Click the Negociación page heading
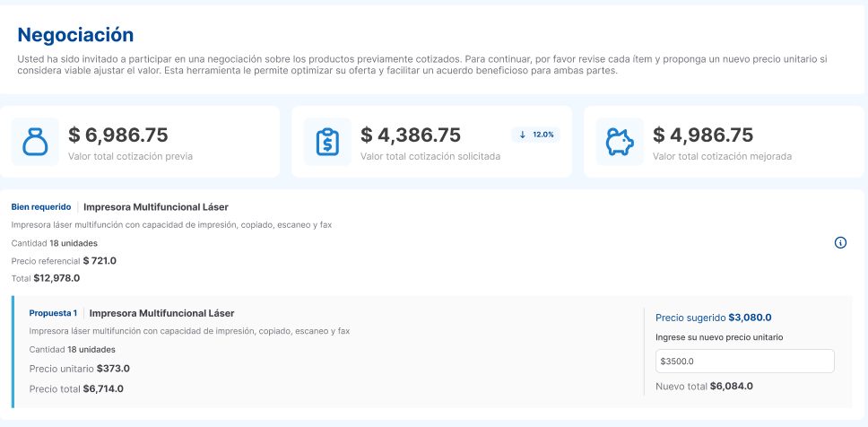The width and height of the screenshot is (868, 427). click(x=75, y=35)
